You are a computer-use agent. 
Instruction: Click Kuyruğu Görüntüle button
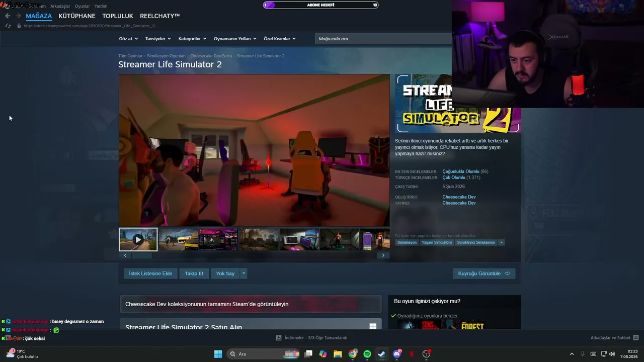click(x=484, y=274)
